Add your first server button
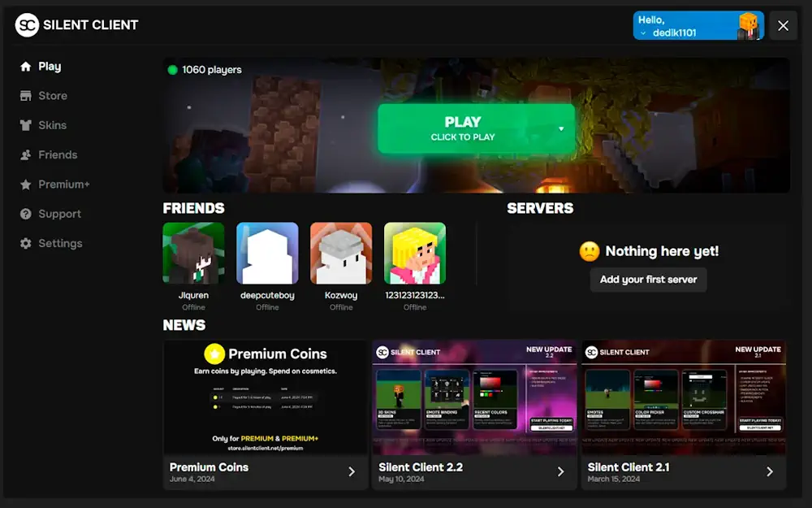Screen dimensions: 812x508 pyautogui.click(x=648, y=280)
